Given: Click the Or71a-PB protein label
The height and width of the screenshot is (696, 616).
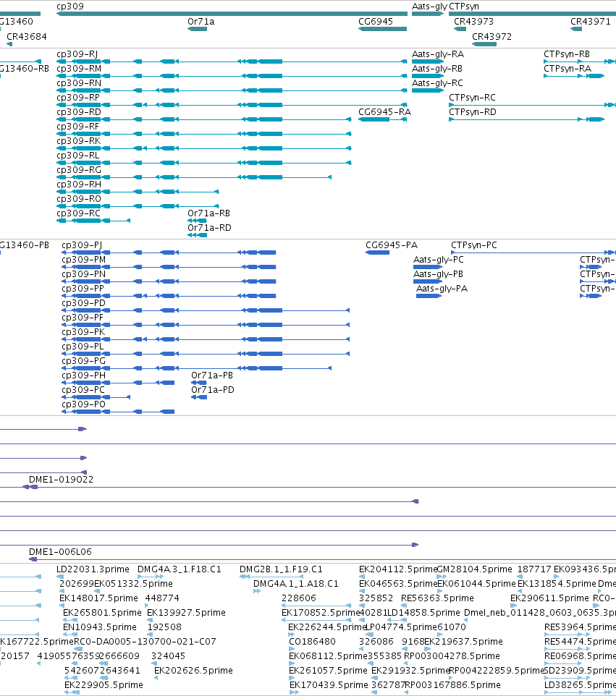Looking at the screenshot, I should (x=212, y=375).
